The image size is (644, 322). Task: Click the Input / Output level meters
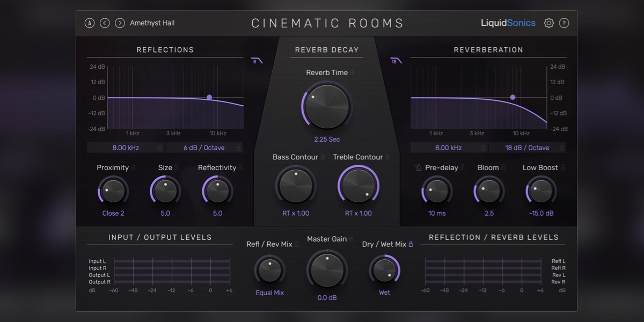172,272
